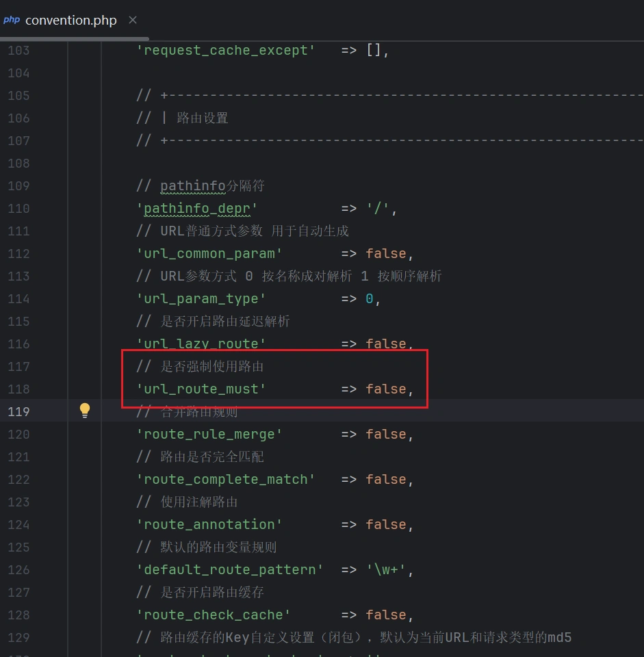Click the 'url_common_param' key text
Viewport: 644px width, 657px height.
tap(209, 253)
